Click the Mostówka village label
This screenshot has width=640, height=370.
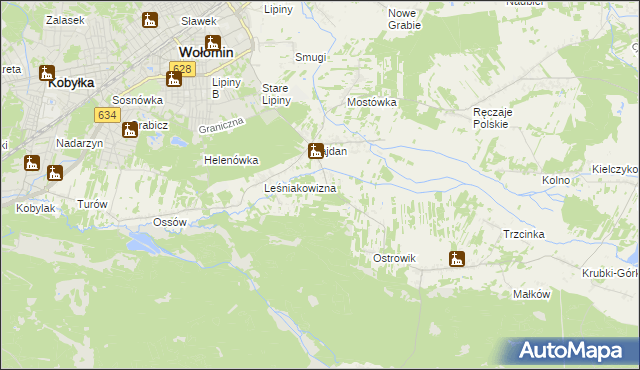pos(372,102)
